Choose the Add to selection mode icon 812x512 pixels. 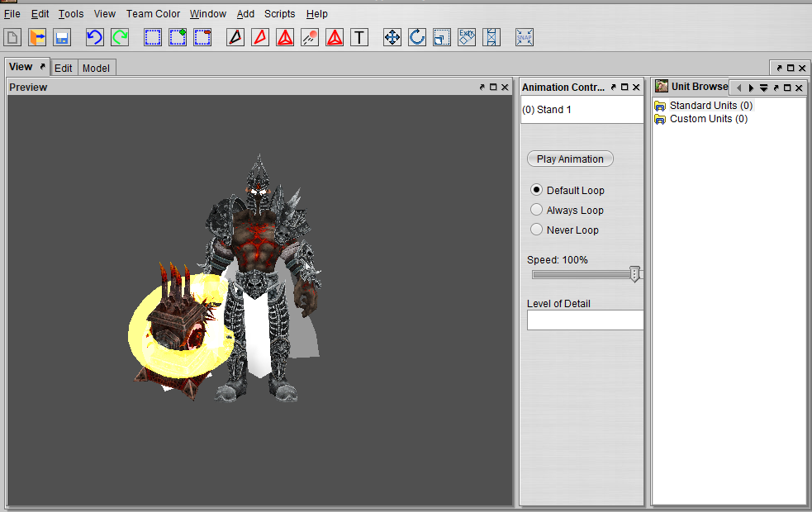tap(177, 37)
